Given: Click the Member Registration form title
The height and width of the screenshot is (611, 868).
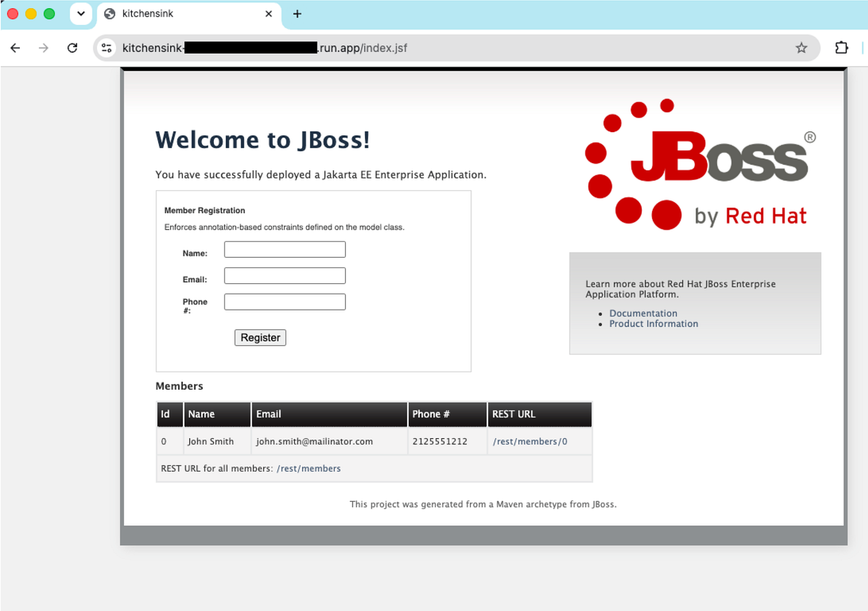Looking at the screenshot, I should pyautogui.click(x=205, y=211).
